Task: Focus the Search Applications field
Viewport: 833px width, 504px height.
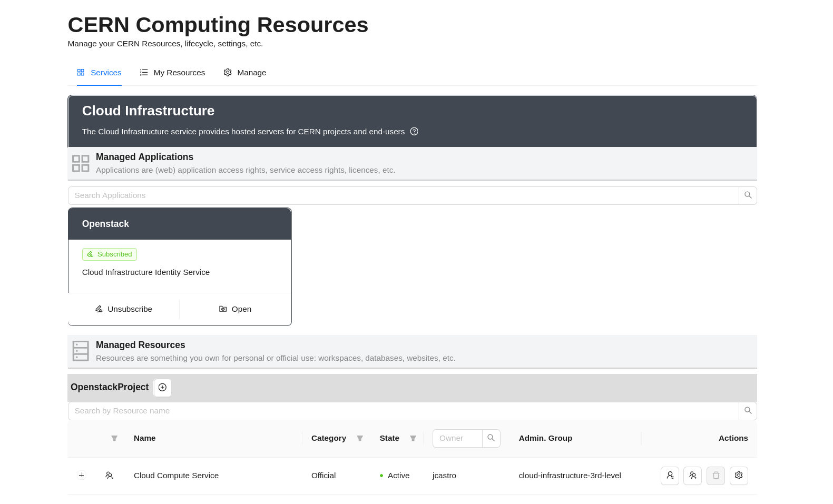Action: tap(403, 195)
